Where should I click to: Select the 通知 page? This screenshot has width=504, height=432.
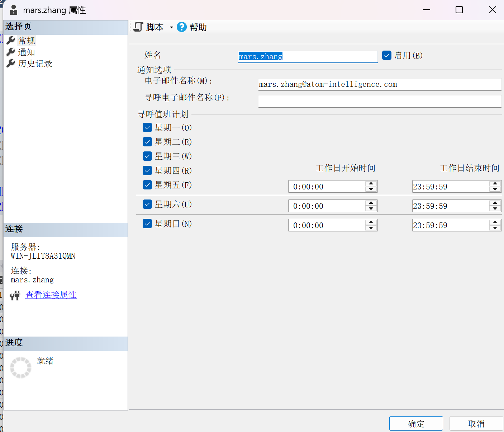pyautogui.click(x=27, y=52)
